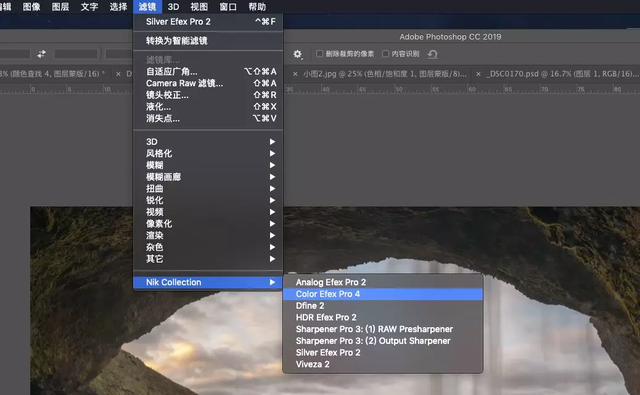This screenshot has height=395, width=640.
Task: Expand the 扭曲 submenu
Action: pos(208,189)
